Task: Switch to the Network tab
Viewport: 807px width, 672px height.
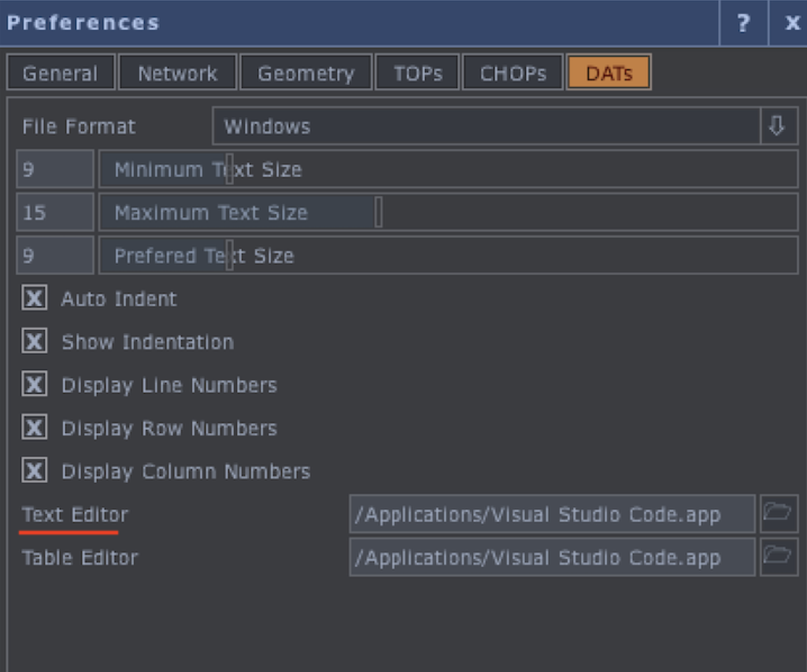Action: [178, 72]
